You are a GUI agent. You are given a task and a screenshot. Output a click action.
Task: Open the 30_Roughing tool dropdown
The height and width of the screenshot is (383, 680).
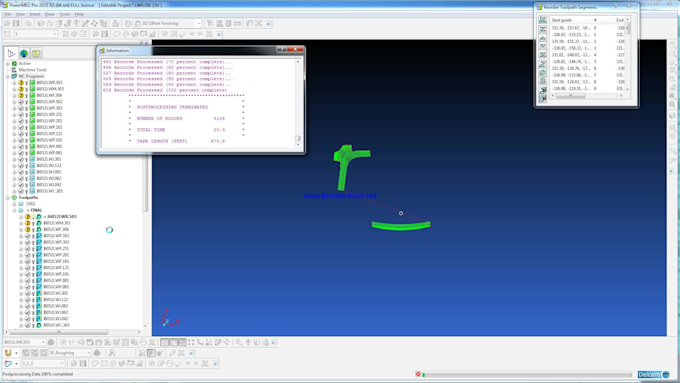(x=89, y=353)
